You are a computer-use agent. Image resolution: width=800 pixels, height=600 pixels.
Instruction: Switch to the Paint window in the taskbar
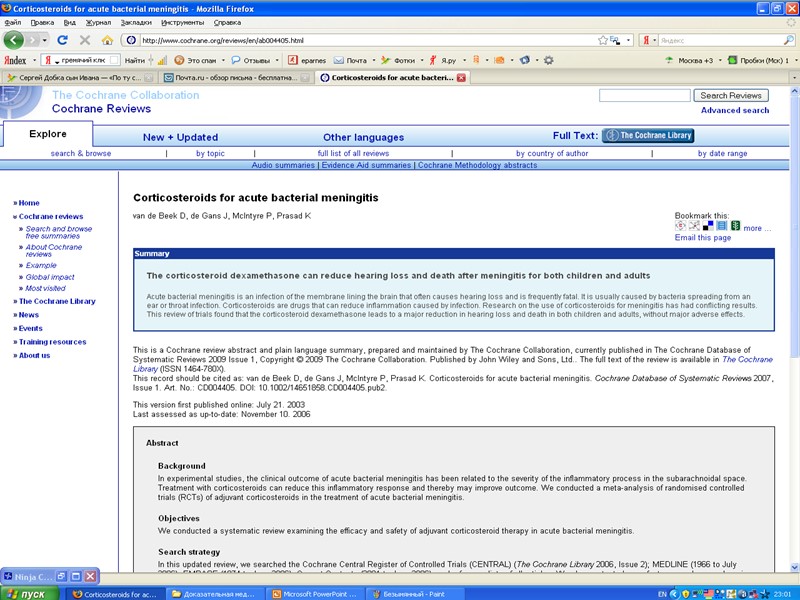(415, 594)
